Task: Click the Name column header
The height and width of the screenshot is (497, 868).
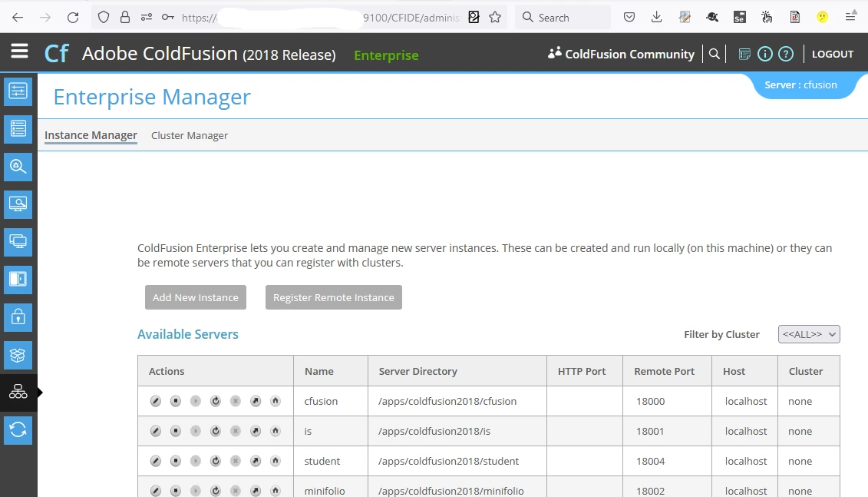Action: (x=318, y=371)
